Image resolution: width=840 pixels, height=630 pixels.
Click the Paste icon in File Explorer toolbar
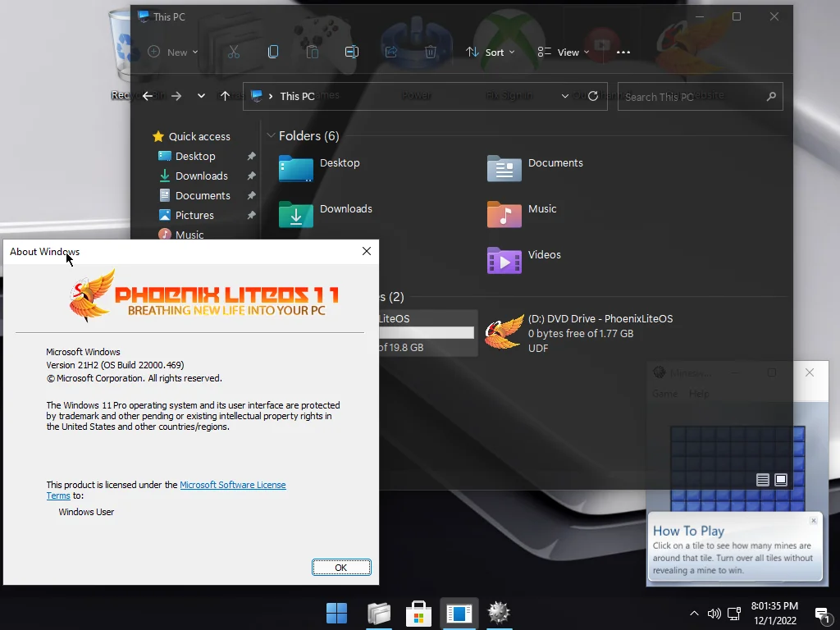313,52
